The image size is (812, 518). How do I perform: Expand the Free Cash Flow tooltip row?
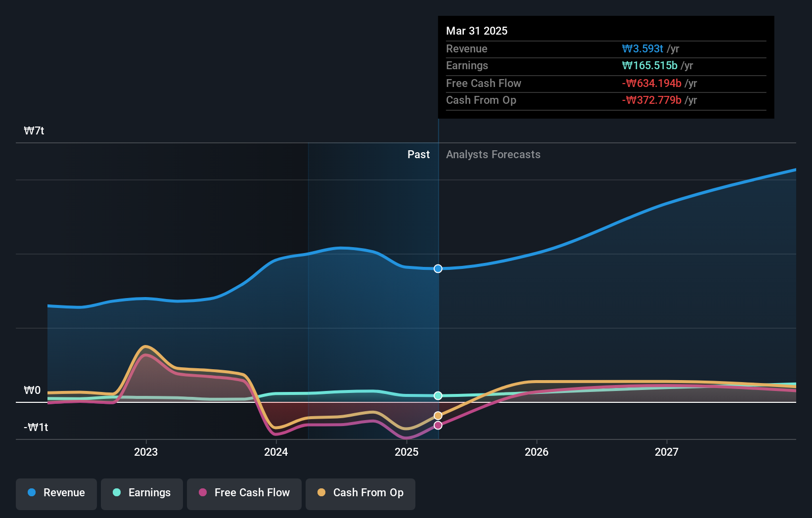click(x=484, y=83)
